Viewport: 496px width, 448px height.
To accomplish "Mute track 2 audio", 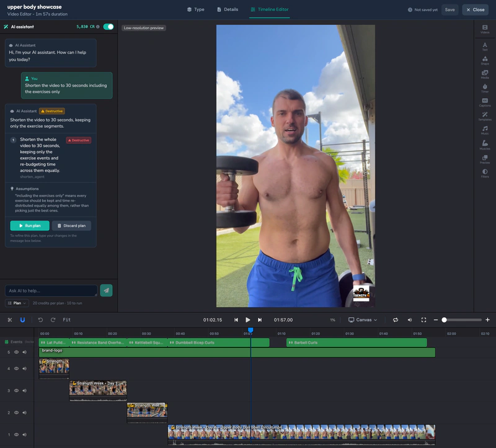I will click(24, 413).
